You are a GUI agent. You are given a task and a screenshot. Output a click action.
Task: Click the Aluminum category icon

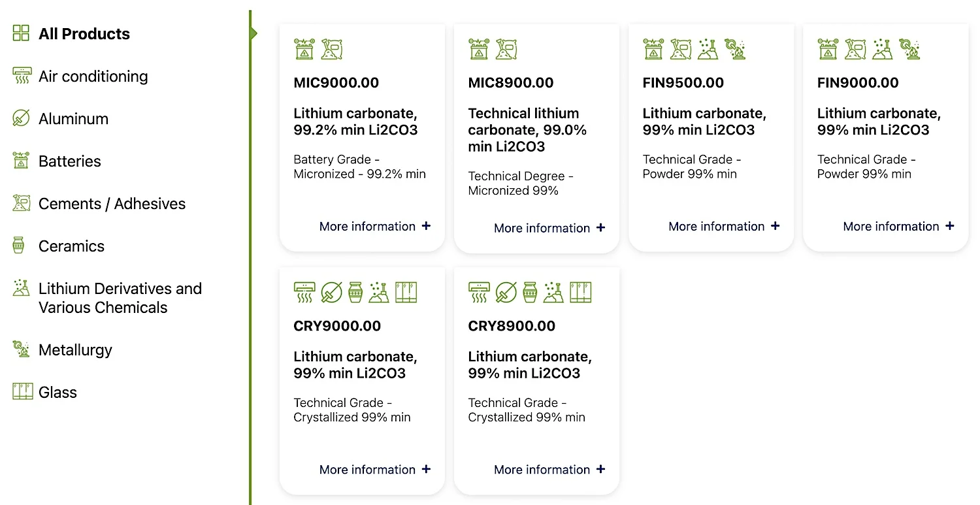(22, 118)
